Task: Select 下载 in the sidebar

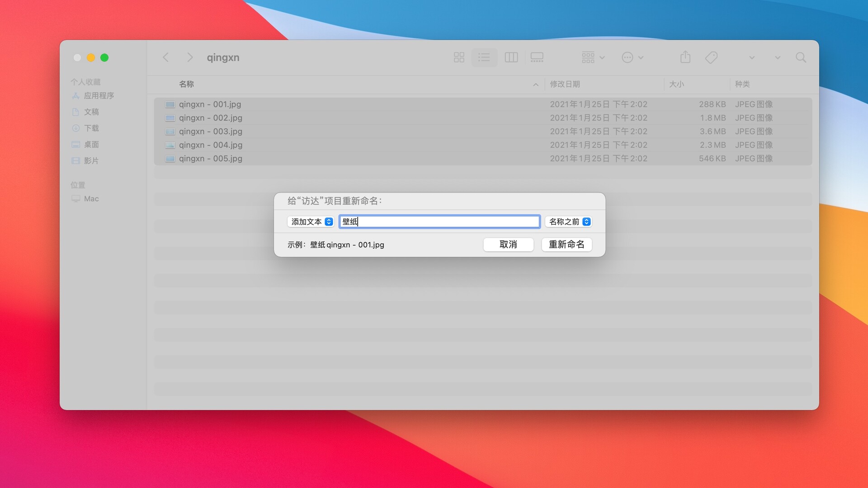Action: [x=91, y=128]
